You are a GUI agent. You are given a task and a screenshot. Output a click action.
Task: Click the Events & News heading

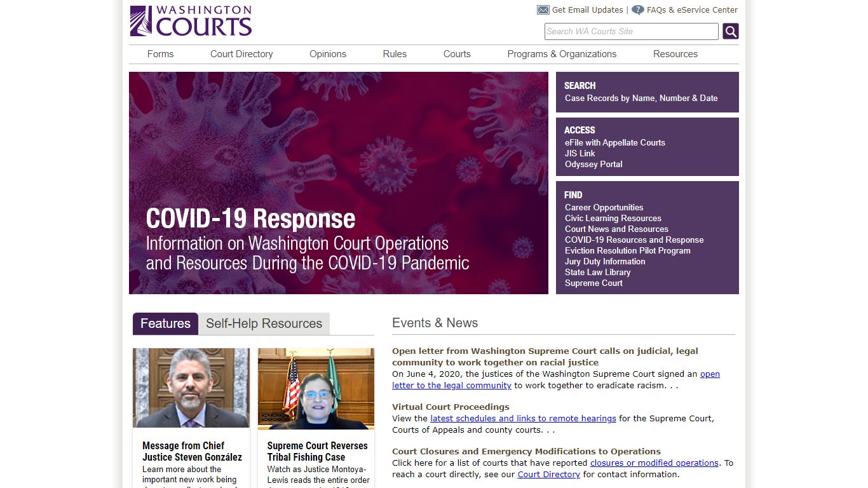pos(435,323)
